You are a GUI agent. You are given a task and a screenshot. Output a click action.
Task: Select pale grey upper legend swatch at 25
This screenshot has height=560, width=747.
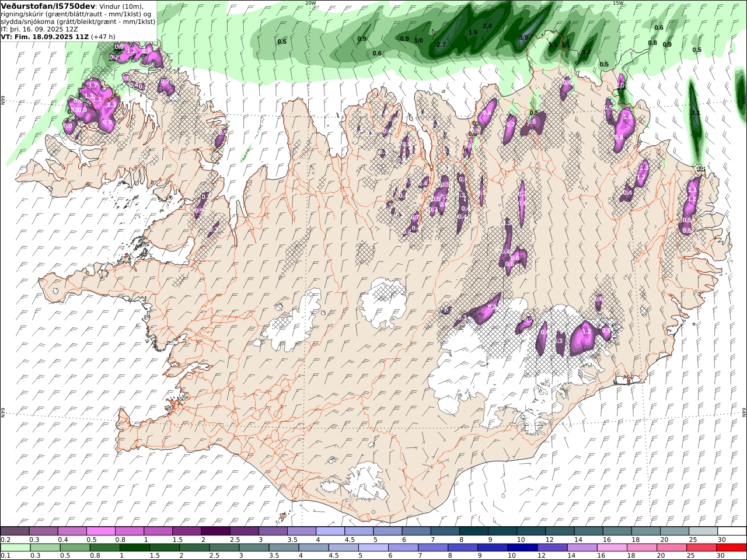pos(703,531)
